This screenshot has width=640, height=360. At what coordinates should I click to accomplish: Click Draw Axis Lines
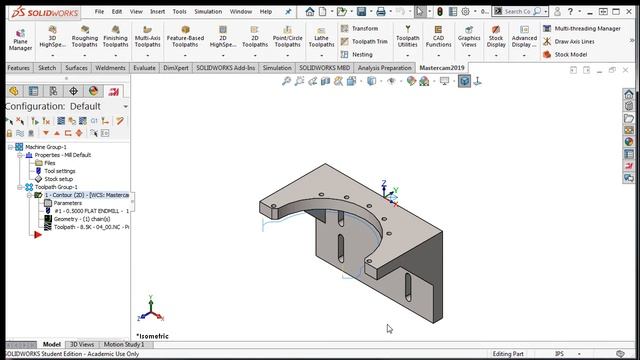tap(569, 42)
